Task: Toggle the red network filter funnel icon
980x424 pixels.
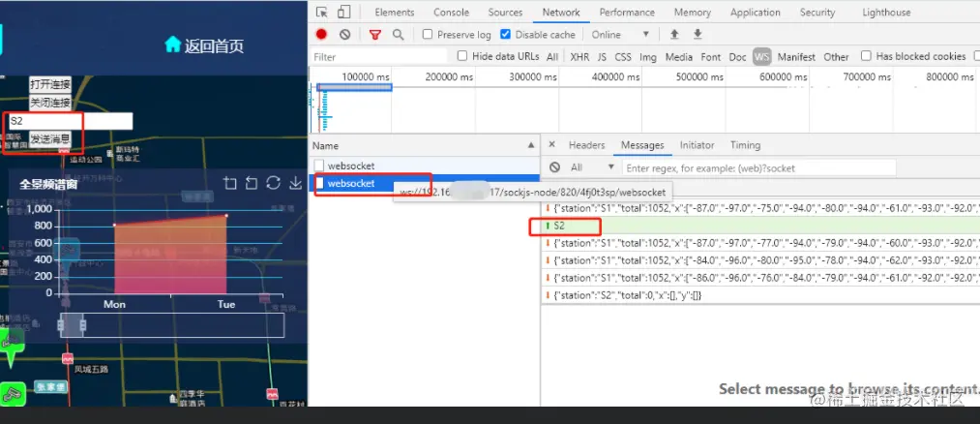Action: point(375,35)
